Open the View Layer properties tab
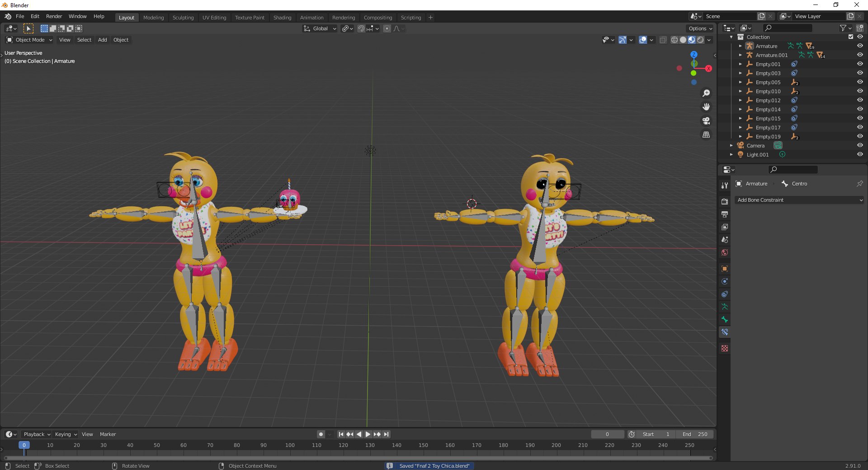 click(x=725, y=227)
